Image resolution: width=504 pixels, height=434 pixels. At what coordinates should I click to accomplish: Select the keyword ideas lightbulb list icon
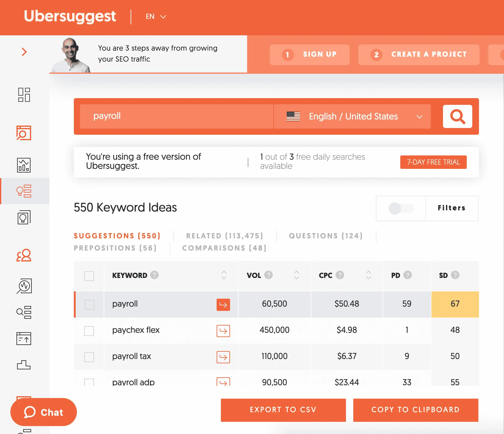click(24, 191)
